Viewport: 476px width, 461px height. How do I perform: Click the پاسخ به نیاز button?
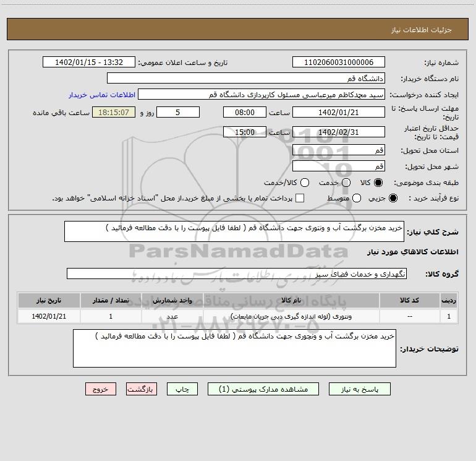pyautogui.click(x=359, y=389)
